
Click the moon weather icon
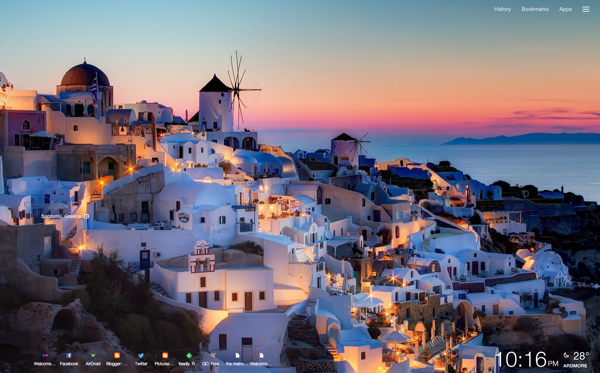(566, 355)
